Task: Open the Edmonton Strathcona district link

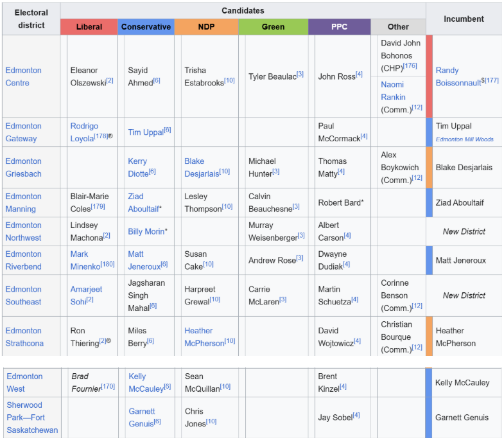Action: pos(24,337)
